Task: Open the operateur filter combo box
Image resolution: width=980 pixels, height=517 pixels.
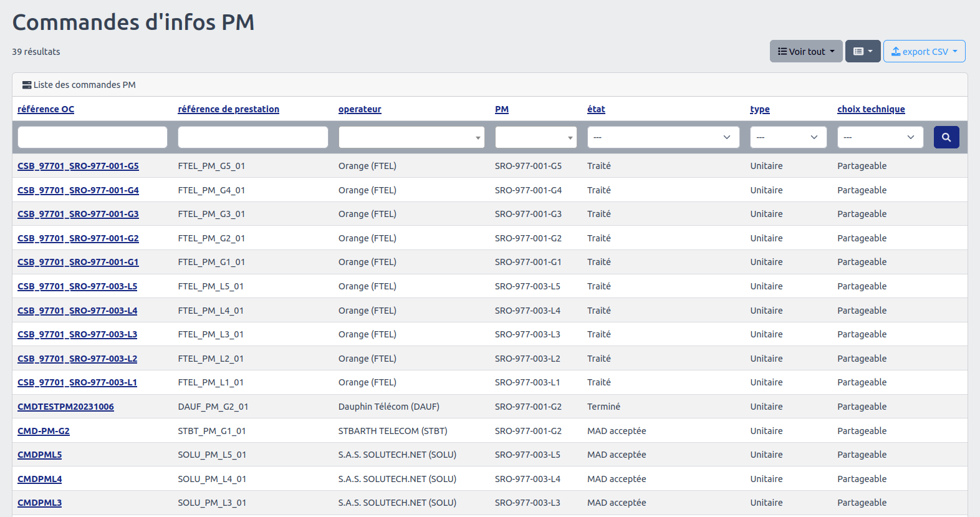Action: [411, 137]
